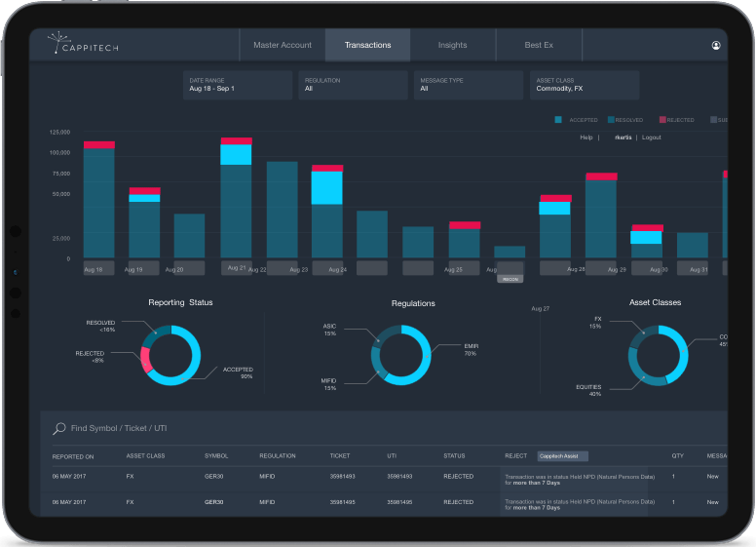The image size is (756, 547).
Task: Open the user profile icon
Action: [x=716, y=46]
